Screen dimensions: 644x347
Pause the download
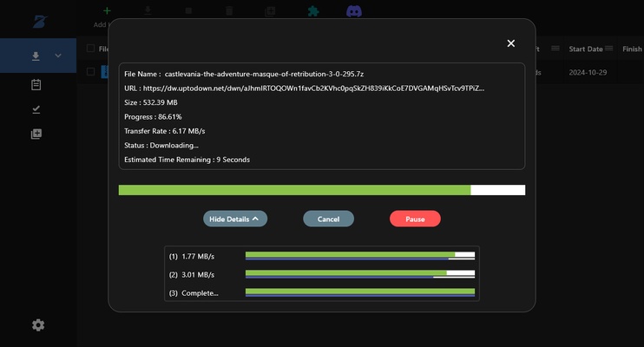click(415, 219)
